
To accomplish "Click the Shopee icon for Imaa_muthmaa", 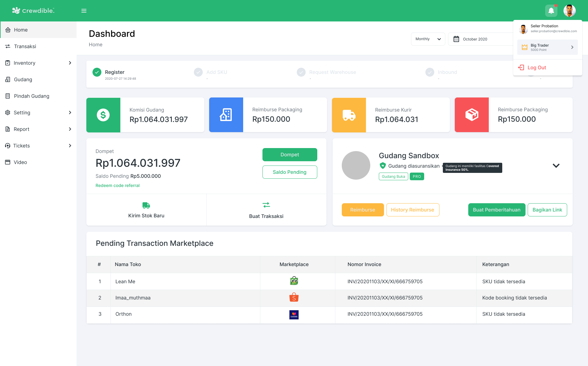I will [294, 297].
